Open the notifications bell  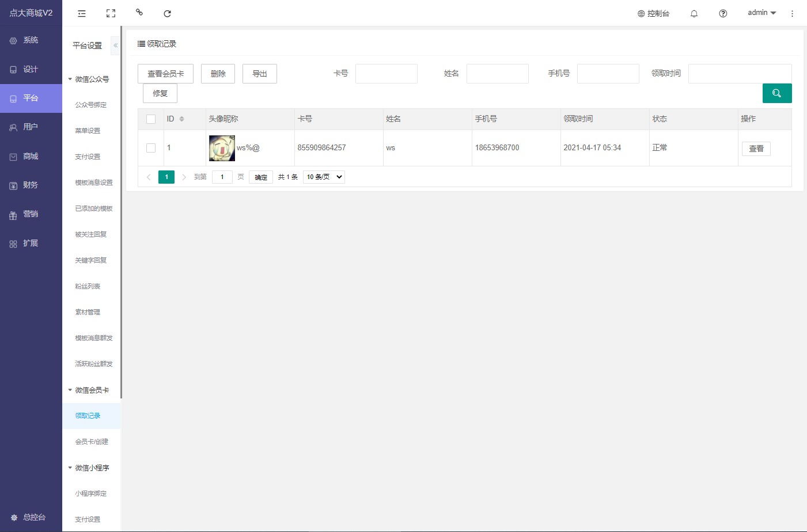pos(694,13)
